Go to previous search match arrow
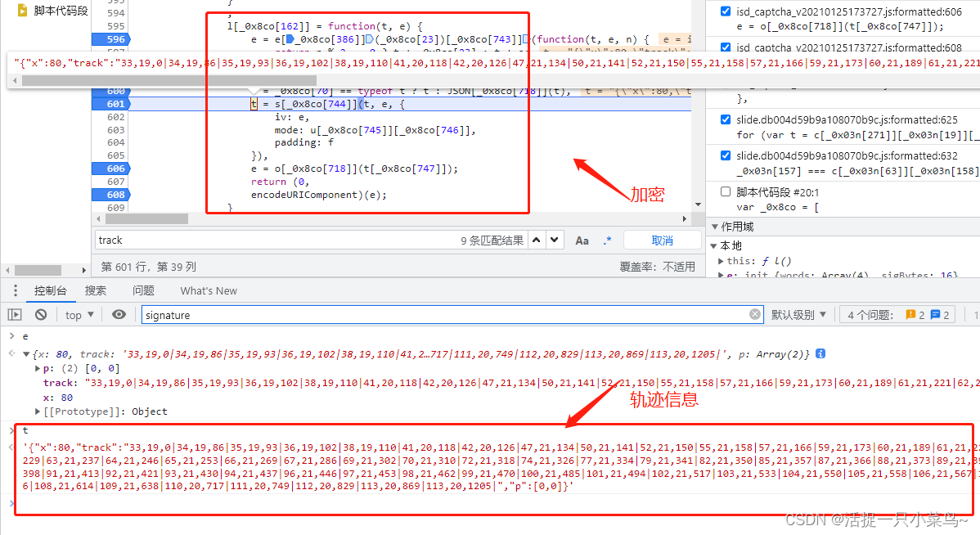The width and height of the screenshot is (980, 535). [537, 241]
